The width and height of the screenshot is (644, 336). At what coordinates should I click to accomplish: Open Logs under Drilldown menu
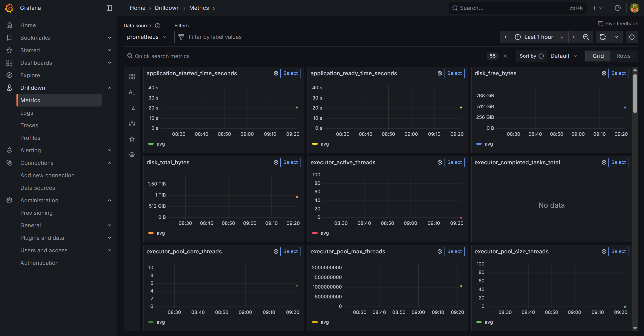(x=27, y=113)
